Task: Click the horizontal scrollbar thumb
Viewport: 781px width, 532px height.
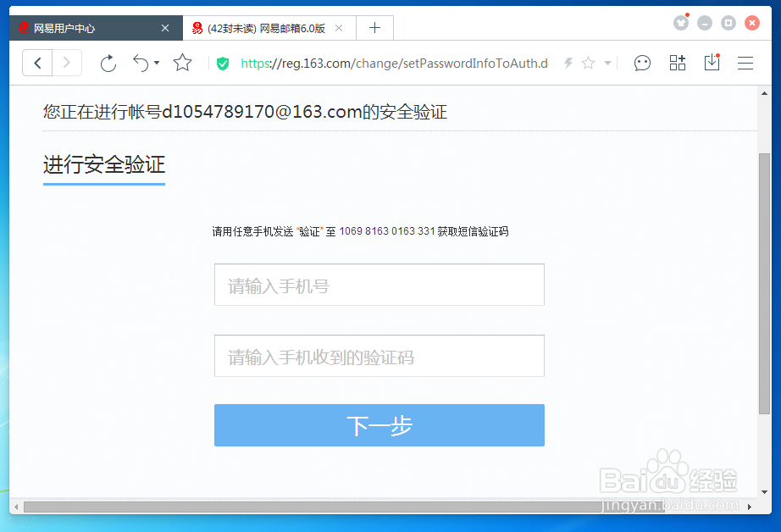Action: [x=344, y=507]
